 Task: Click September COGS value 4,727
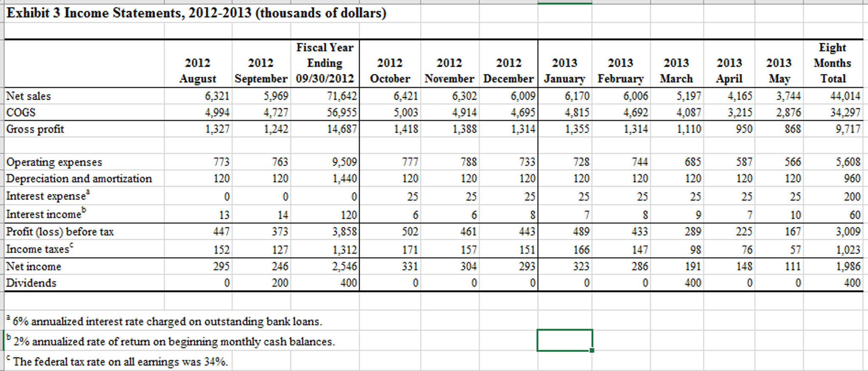276,112
